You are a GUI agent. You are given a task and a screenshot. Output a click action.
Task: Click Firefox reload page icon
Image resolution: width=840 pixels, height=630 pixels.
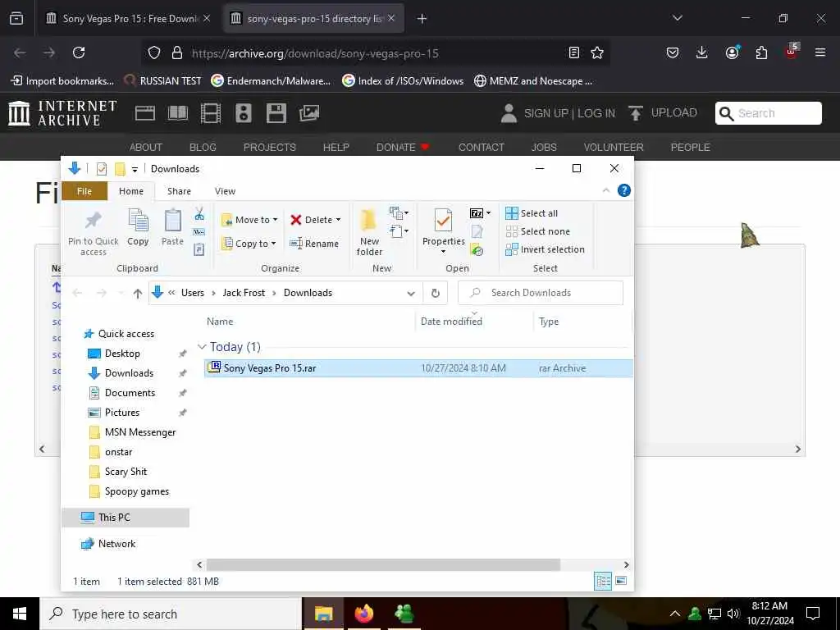click(x=79, y=52)
